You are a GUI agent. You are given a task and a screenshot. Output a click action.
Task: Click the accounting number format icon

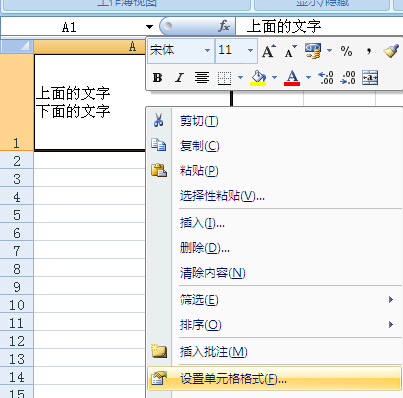coord(313,51)
